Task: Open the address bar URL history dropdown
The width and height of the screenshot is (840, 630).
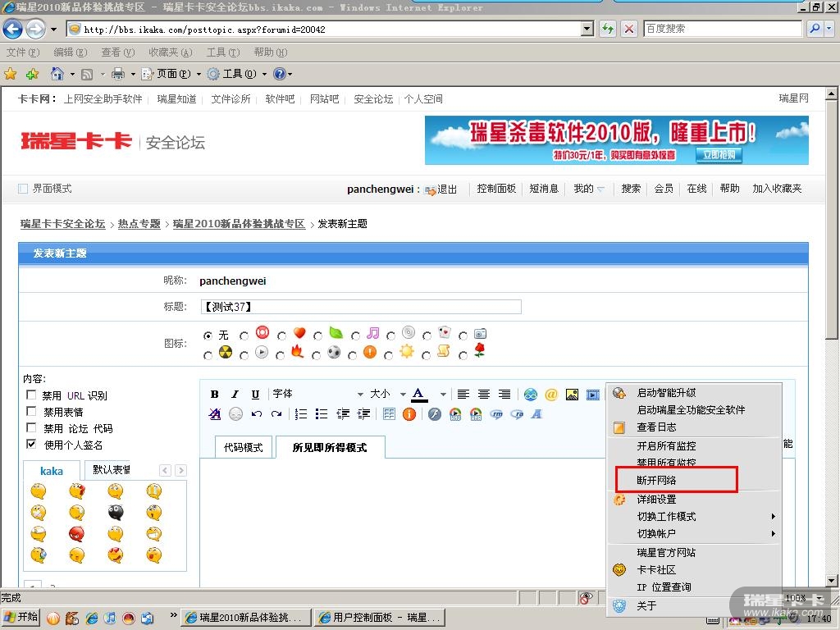Action: 587,29
